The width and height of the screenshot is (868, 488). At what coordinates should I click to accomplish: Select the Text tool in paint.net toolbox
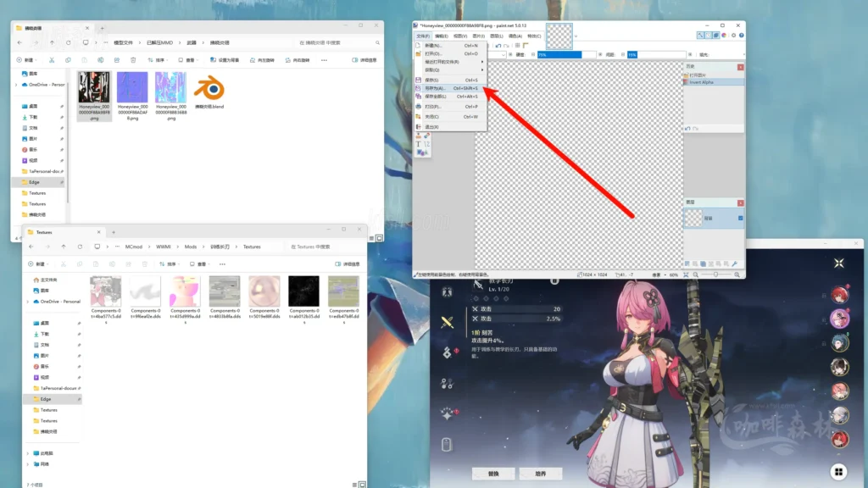click(x=419, y=144)
